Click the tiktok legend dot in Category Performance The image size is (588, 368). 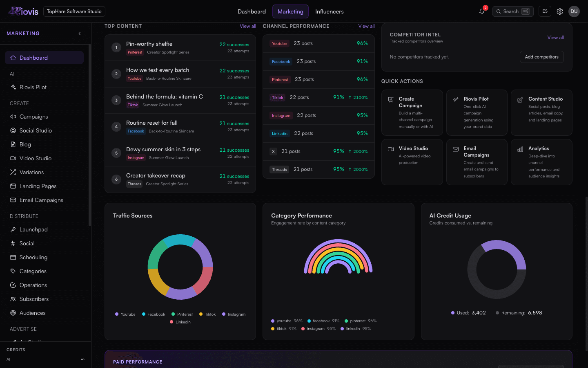(273, 329)
